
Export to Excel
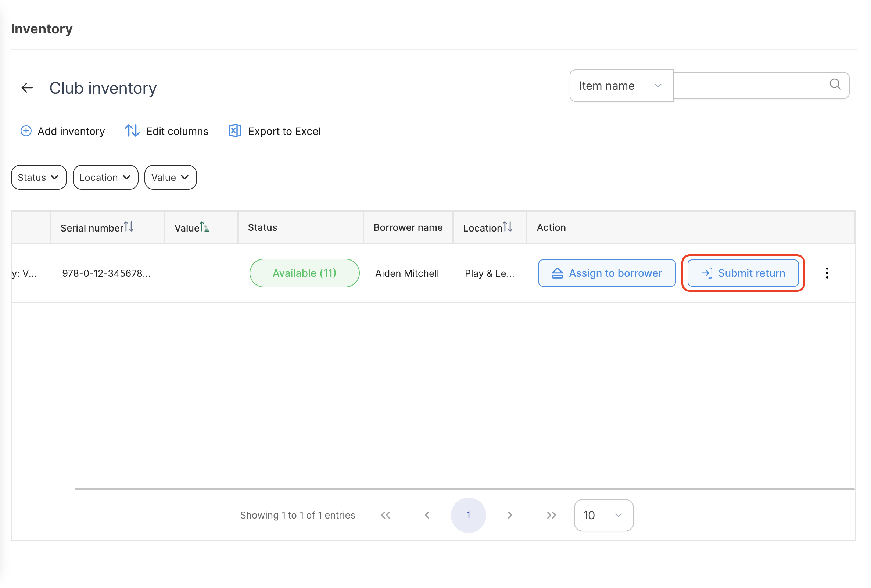click(x=275, y=131)
